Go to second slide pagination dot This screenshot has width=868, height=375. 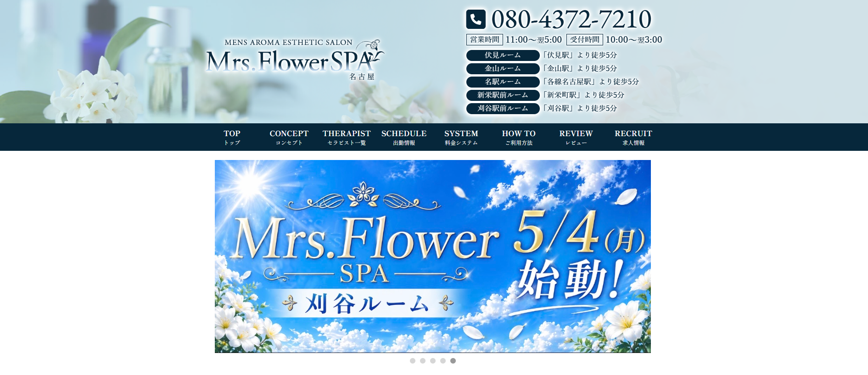(x=423, y=361)
